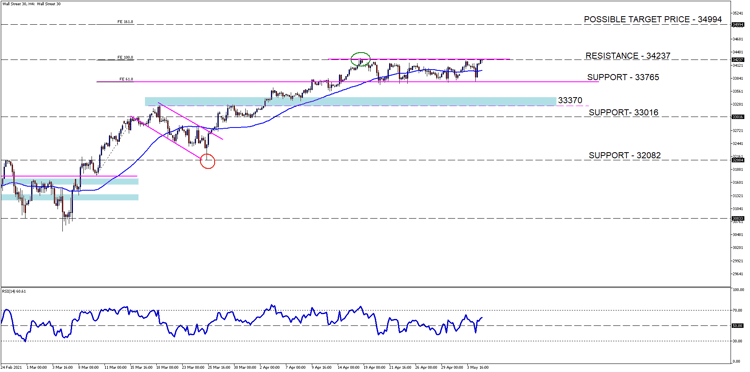Image resolution: width=750 pixels, height=372 pixels.
Task: Click the 32082 price tag on price axis
Action: (x=738, y=160)
